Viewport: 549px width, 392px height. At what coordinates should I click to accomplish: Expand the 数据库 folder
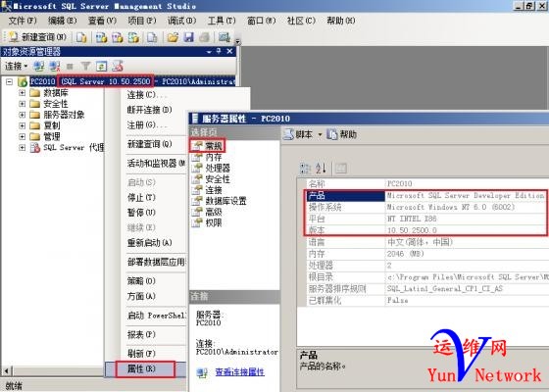pyautogui.click(x=22, y=93)
